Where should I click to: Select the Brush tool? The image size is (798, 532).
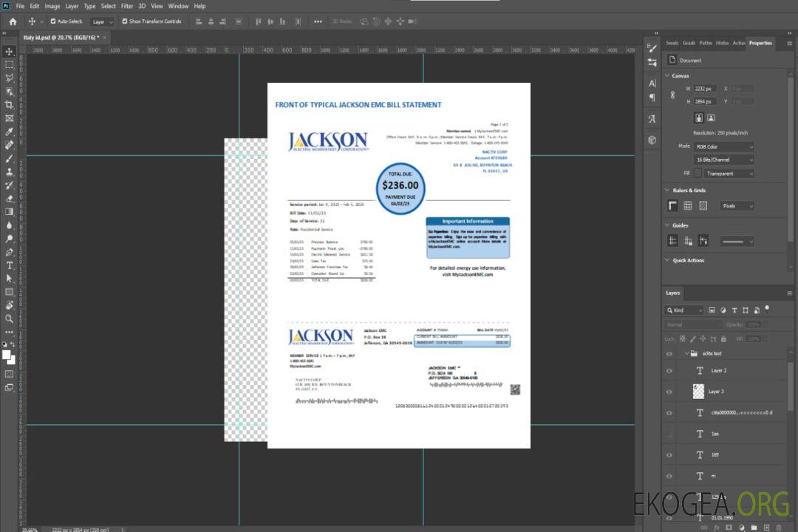point(9,158)
